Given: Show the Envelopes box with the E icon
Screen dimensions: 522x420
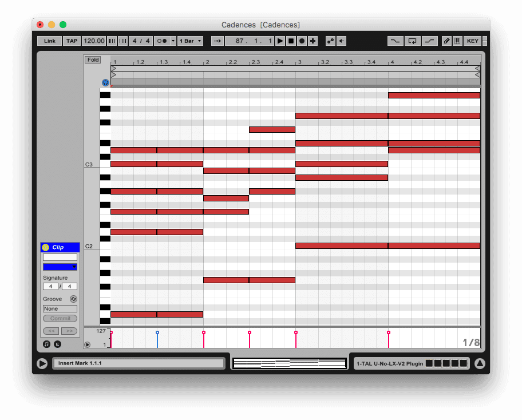Looking at the screenshot, I should tap(58, 344).
